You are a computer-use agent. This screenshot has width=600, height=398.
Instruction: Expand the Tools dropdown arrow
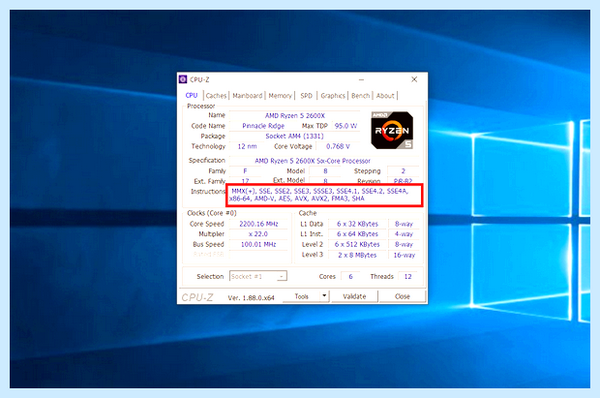pyautogui.click(x=324, y=296)
